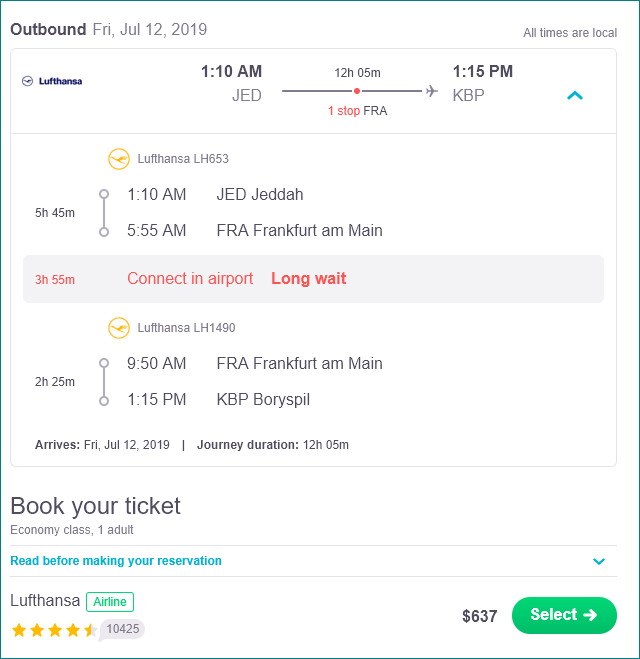
Task: Click the "Long wait" warning text
Action: (x=308, y=279)
